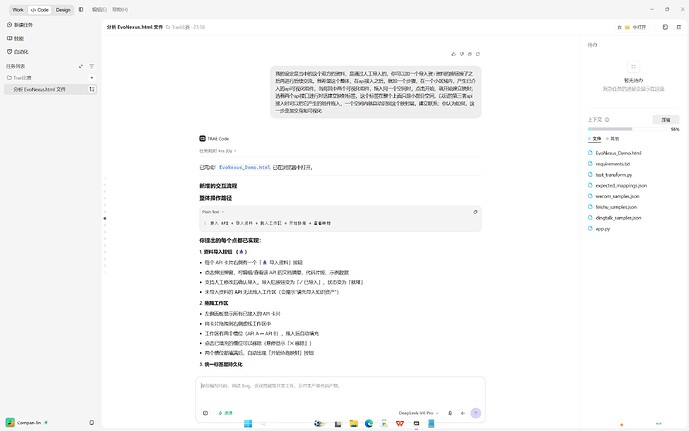The width and height of the screenshot is (689, 431).
Task: Click the compress button beside context label
Action: pos(666,120)
